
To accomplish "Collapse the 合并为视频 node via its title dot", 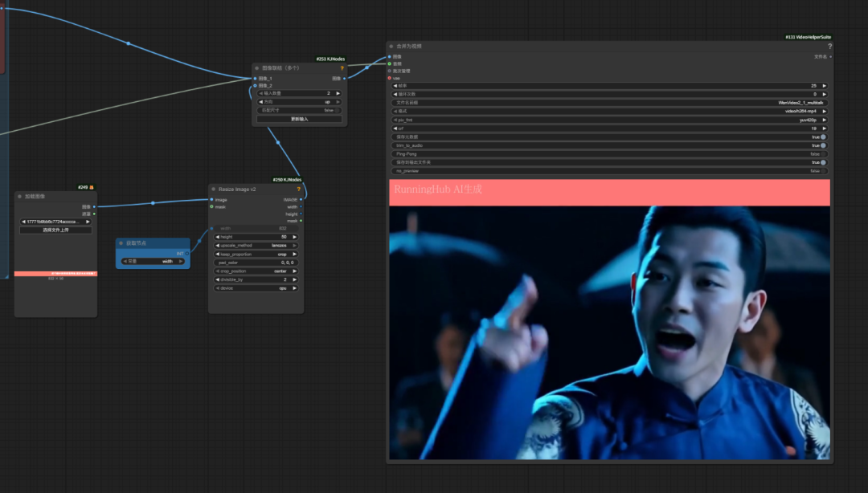I will 391,47.
